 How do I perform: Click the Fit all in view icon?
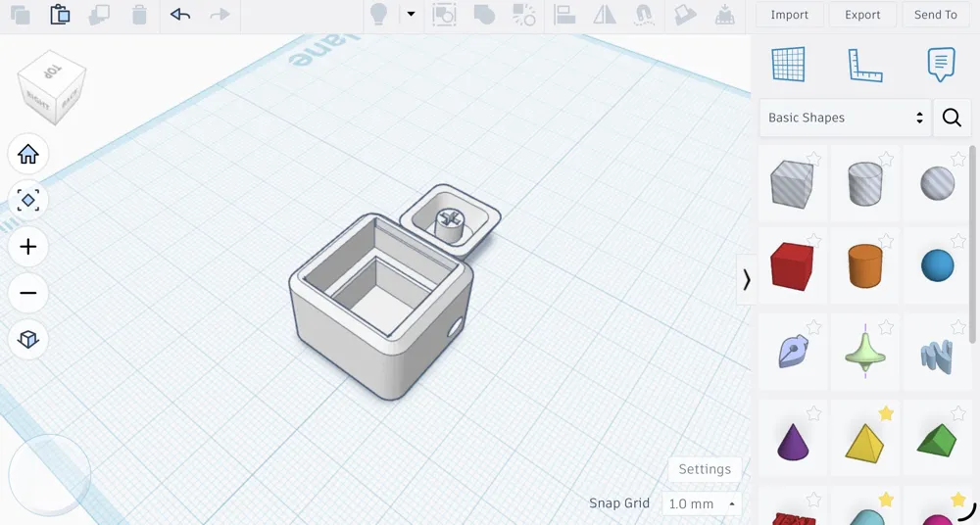[x=28, y=200]
